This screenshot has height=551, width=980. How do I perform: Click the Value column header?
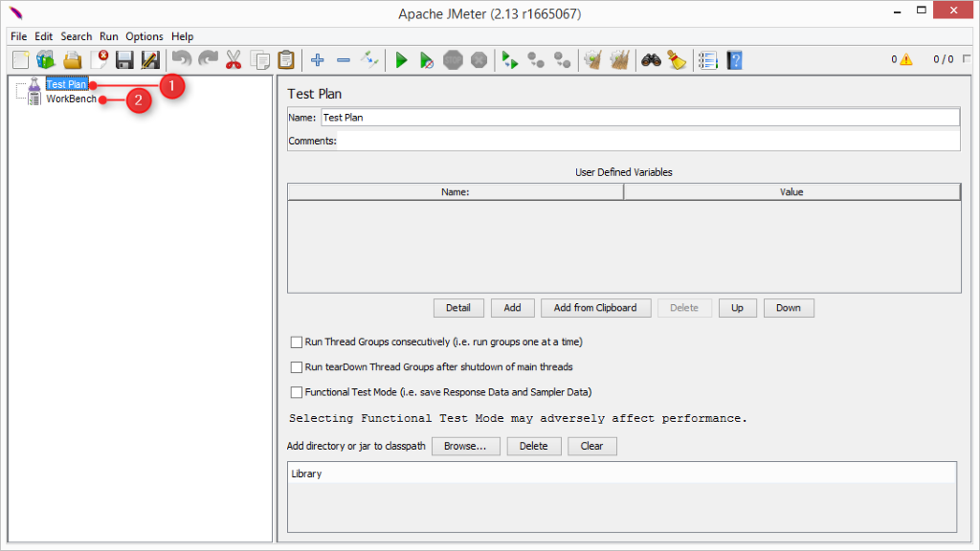point(791,191)
